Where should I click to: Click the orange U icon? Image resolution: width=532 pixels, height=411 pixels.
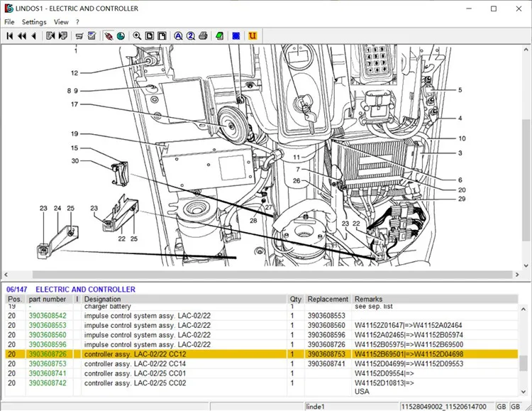[253, 35]
